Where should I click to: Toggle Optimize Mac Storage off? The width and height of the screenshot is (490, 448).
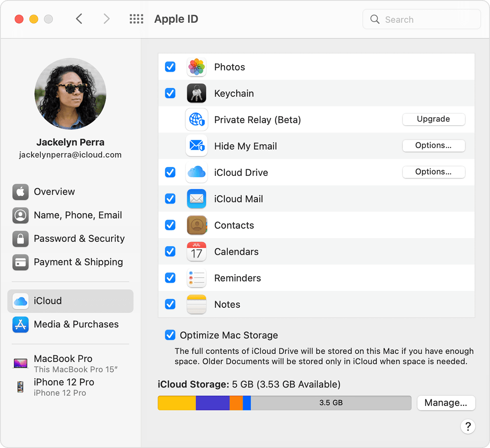[x=170, y=335]
